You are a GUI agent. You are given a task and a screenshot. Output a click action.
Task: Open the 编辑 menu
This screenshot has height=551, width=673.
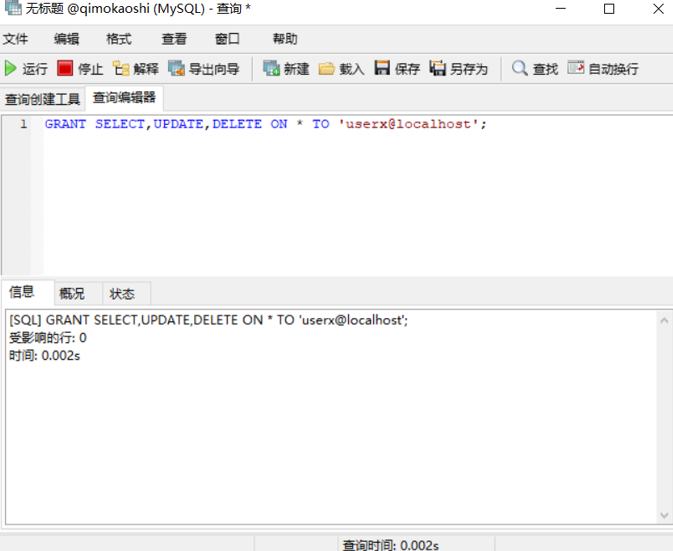67,39
